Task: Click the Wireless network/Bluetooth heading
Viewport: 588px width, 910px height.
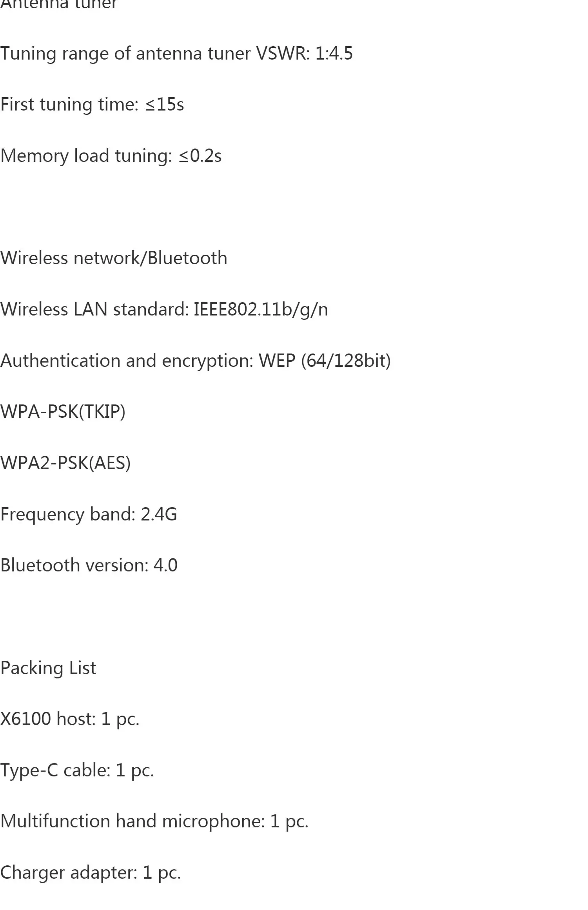Action: coord(114,258)
